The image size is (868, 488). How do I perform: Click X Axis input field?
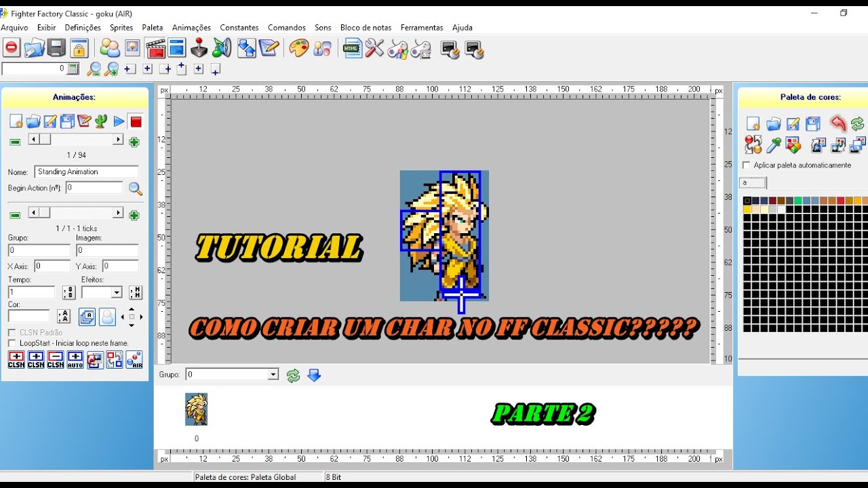(x=52, y=266)
